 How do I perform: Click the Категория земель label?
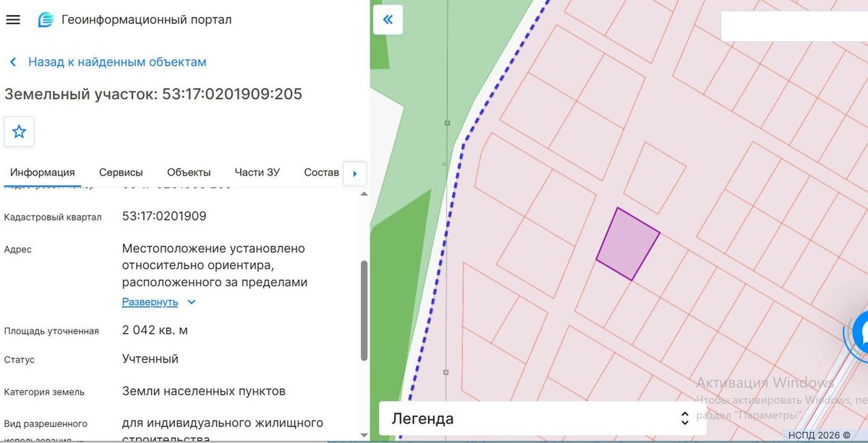coord(44,392)
